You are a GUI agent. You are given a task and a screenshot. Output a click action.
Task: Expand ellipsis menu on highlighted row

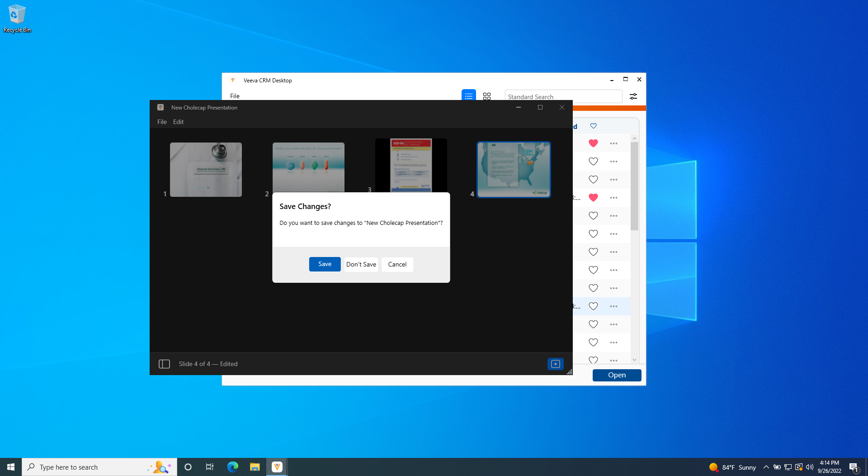(x=613, y=306)
